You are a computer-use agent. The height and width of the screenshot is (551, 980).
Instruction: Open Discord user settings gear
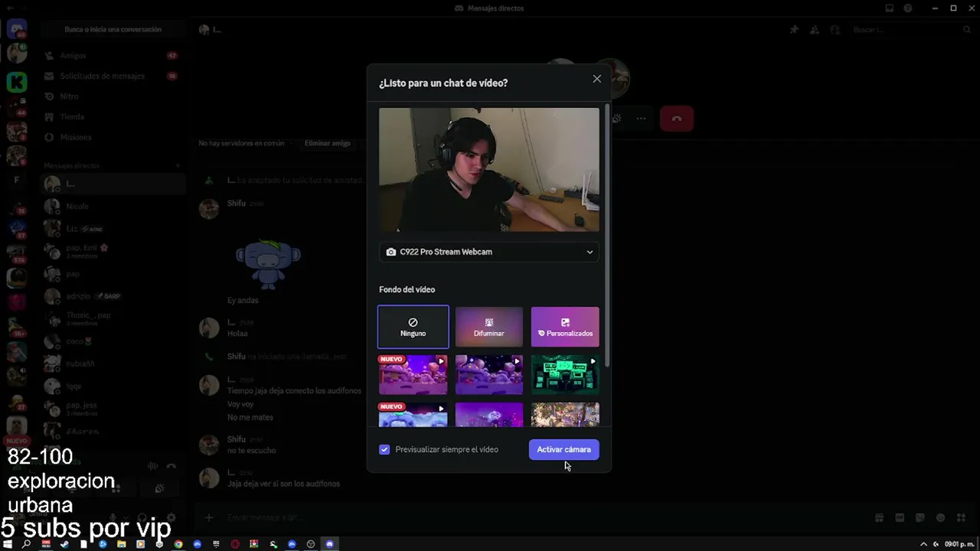pos(171,518)
